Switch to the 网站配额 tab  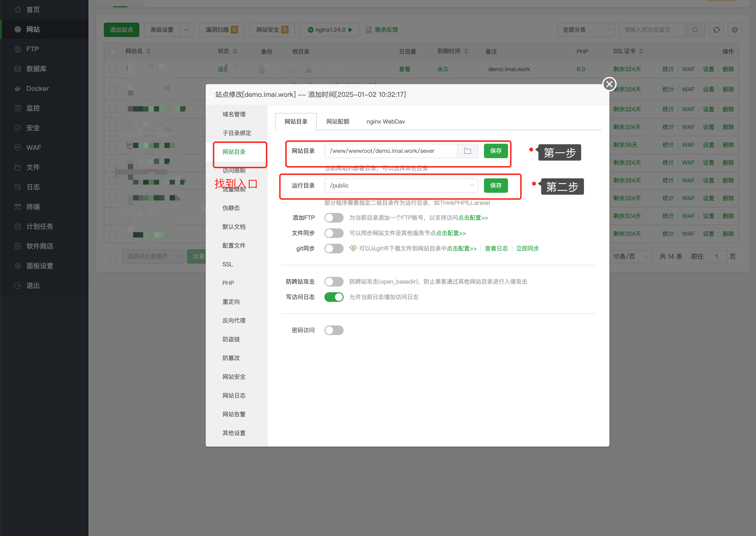click(338, 121)
